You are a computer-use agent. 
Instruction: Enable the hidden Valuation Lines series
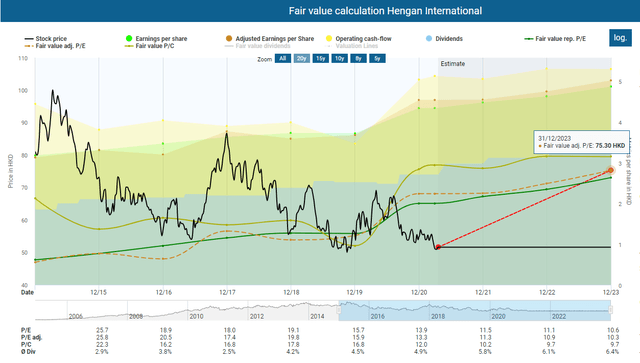(x=353, y=46)
